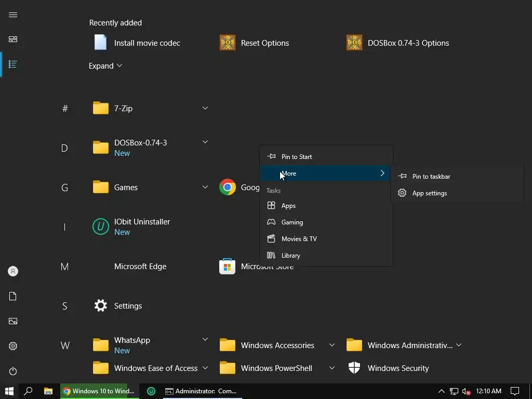
Task: Open DOSBox 0.74-3 Options shortcut
Action: (398, 43)
